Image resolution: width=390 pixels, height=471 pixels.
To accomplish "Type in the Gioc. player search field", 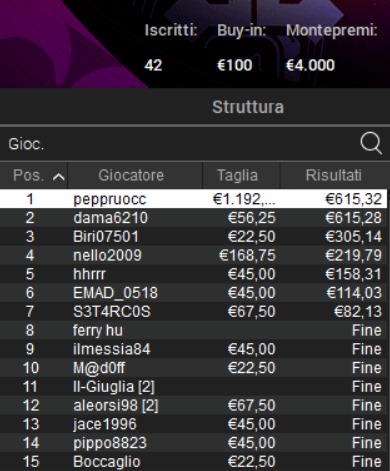I will click(x=180, y=144).
